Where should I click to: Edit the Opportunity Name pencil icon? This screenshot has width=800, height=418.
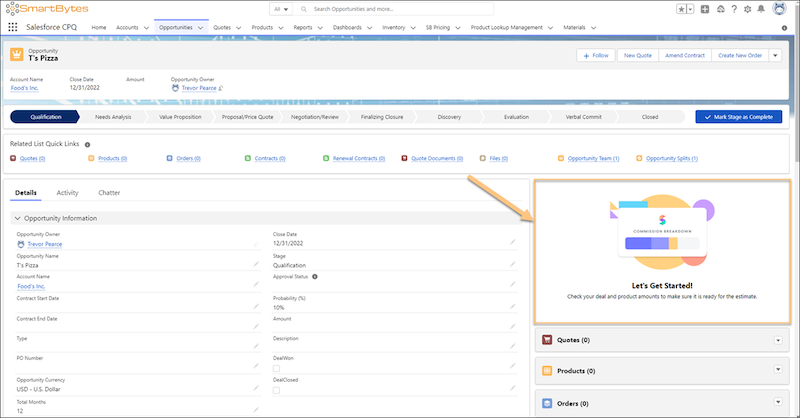(256, 264)
